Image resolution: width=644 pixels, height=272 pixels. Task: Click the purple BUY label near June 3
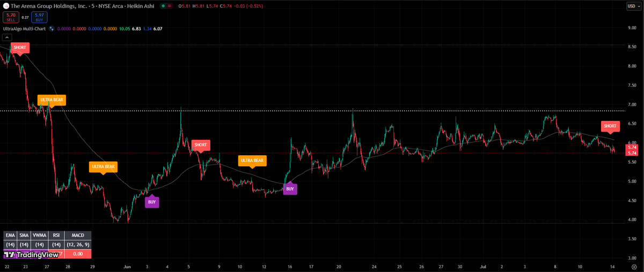tap(152, 202)
